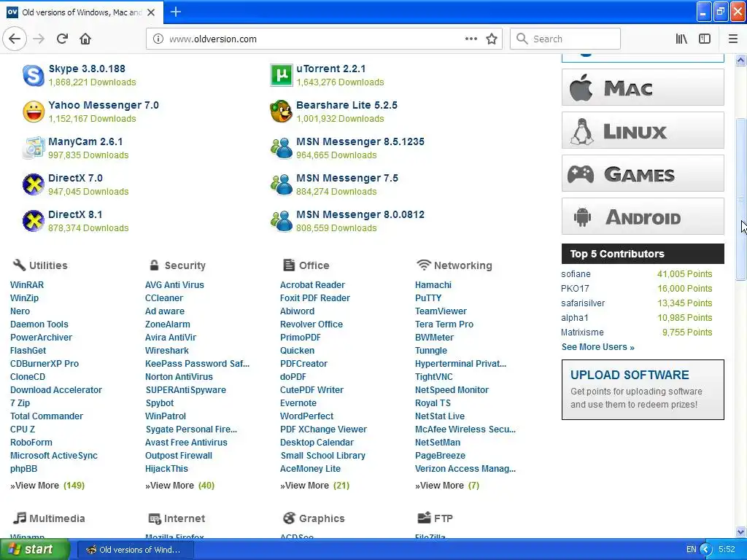The height and width of the screenshot is (560, 747).
Task: Open contributor Matrixisme profile link
Action: coord(582,332)
